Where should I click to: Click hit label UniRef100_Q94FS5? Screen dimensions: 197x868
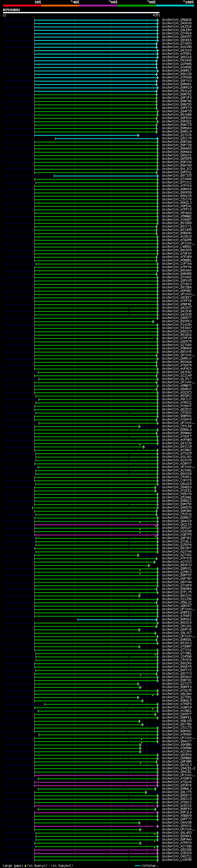177,111
